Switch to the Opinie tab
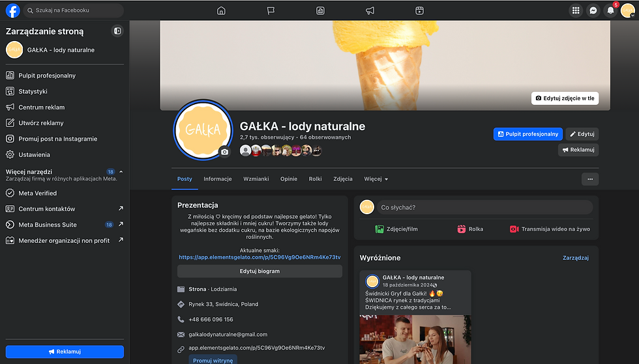639x364 pixels. tap(288, 179)
